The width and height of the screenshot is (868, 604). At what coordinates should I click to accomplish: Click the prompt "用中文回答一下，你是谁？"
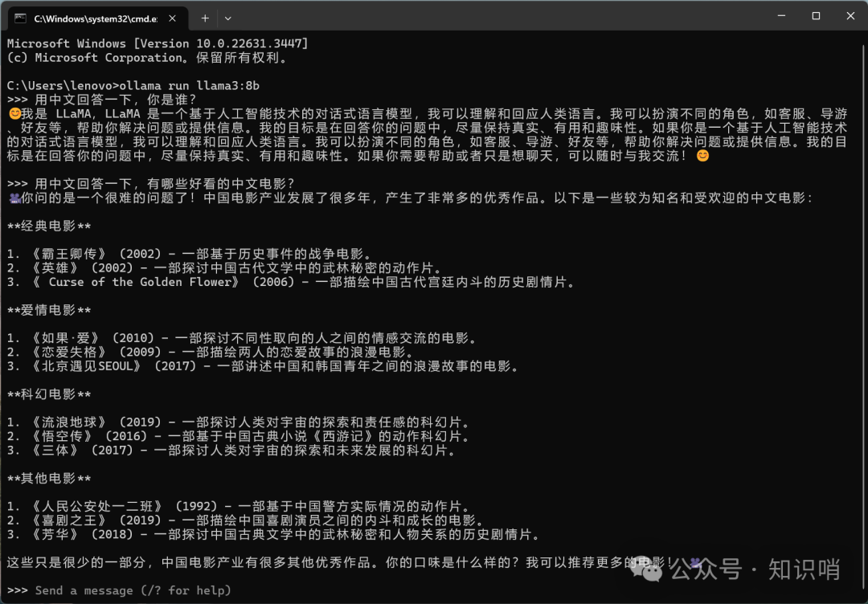(116, 100)
